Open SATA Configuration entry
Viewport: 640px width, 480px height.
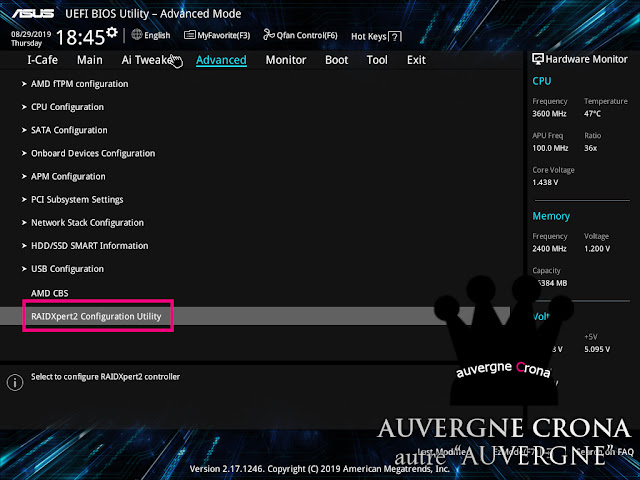point(69,130)
